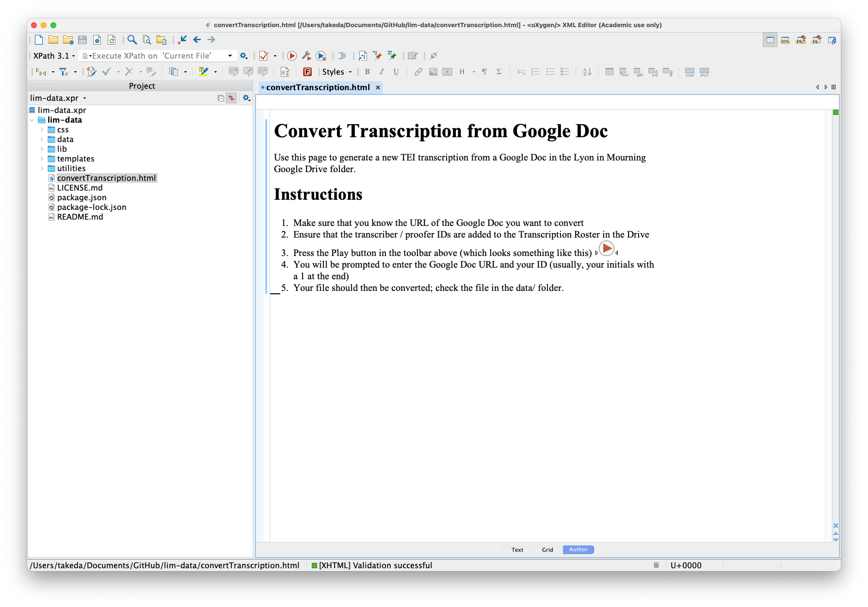Open the Configure Transformation Scenarios wrench icon
868x607 pixels.
click(x=306, y=56)
